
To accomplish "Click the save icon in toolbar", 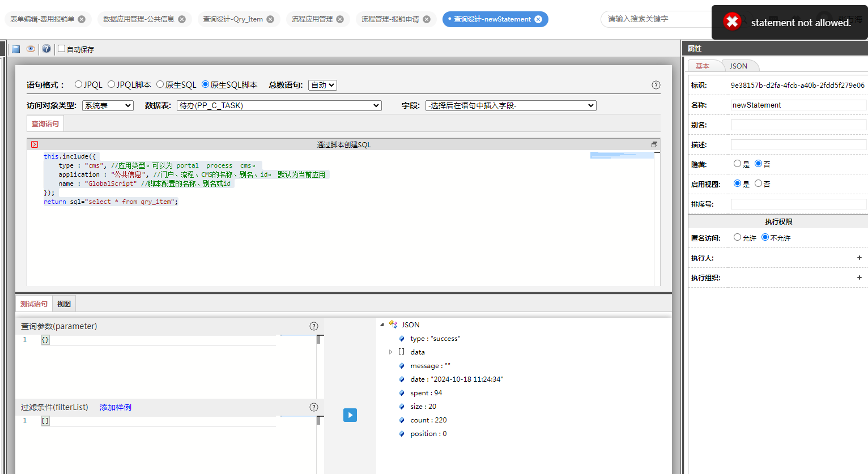I will pos(16,49).
